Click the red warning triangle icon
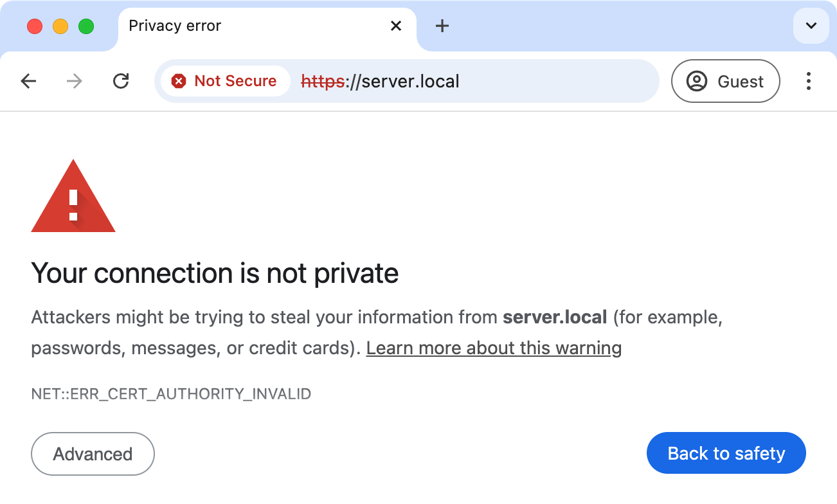 click(73, 198)
